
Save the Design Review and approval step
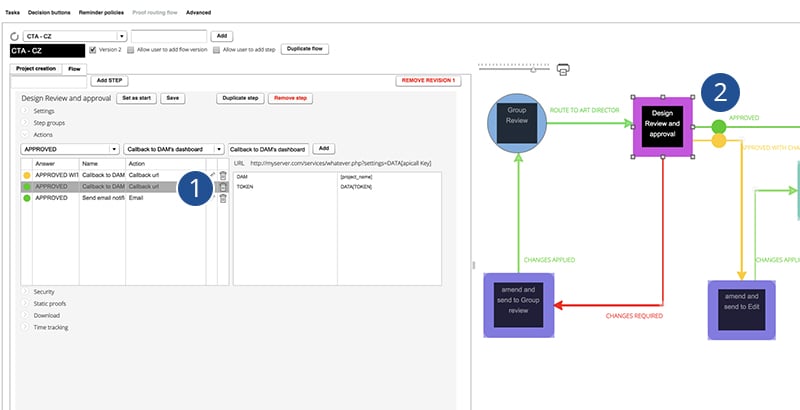click(x=172, y=98)
